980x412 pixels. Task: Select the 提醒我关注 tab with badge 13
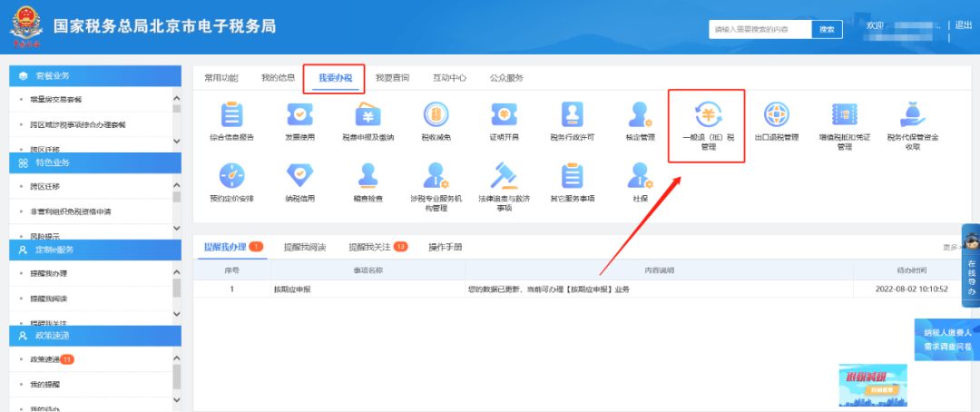378,247
